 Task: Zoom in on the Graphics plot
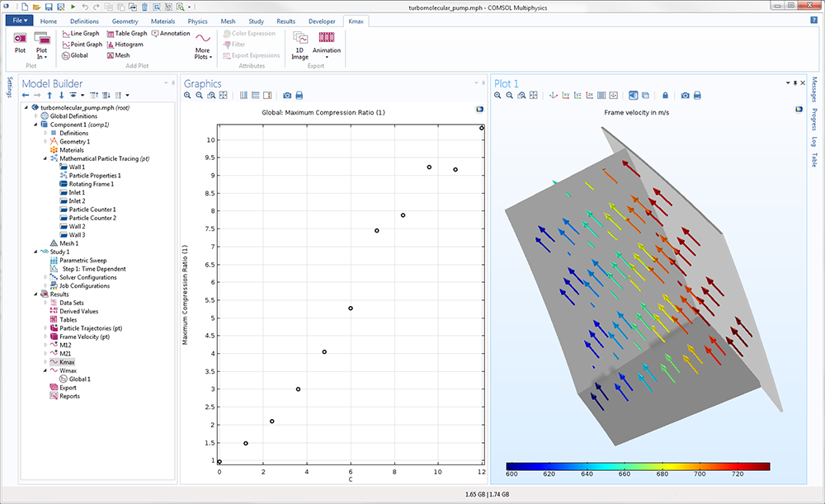click(188, 96)
